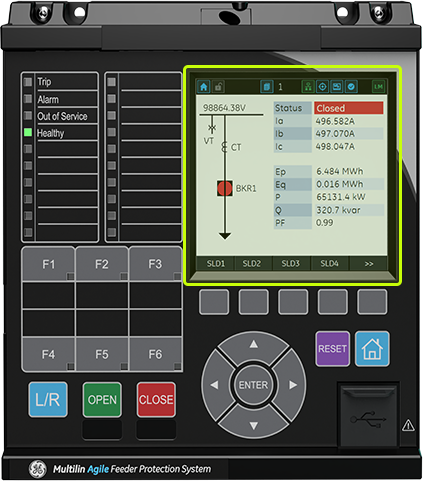Select the Ia value 496.582A
Screen dimensions: 423x481
tap(335, 121)
